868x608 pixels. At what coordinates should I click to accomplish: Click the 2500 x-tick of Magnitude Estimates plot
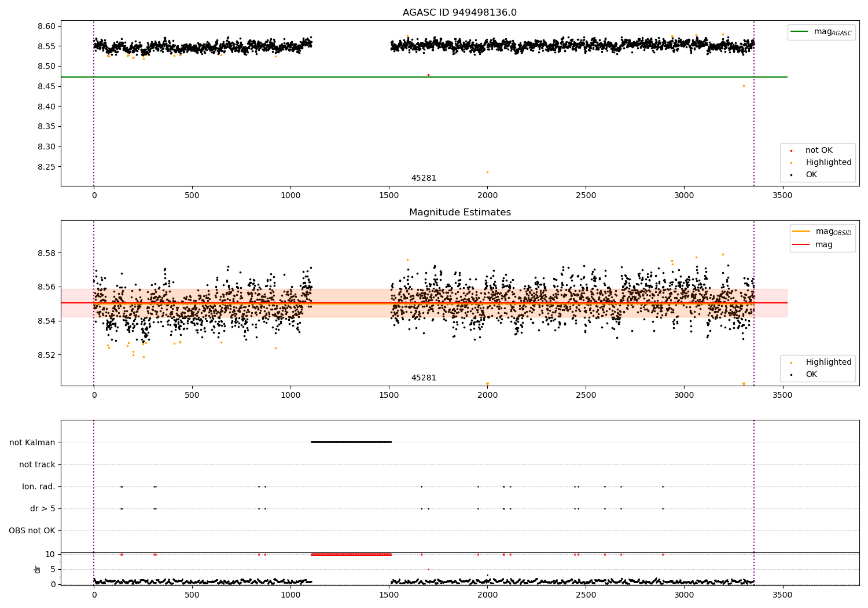(586, 395)
